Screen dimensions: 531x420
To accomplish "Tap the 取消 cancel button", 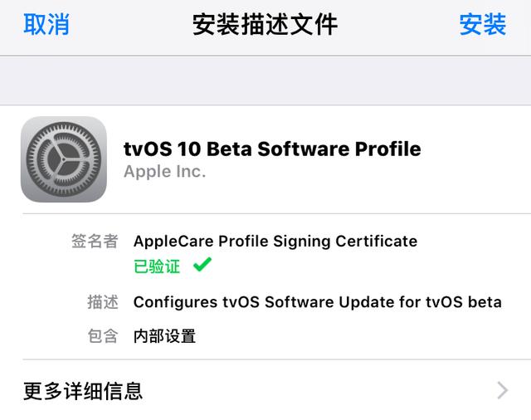I will pyautogui.click(x=46, y=25).
